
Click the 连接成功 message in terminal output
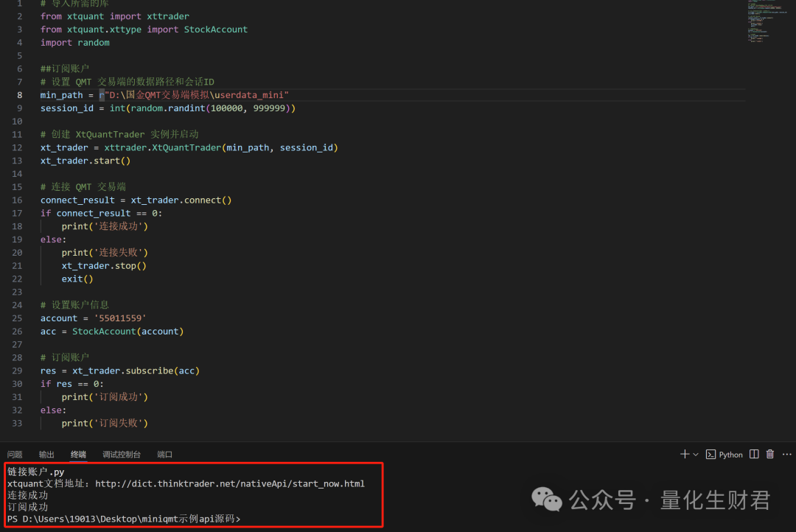tap(27, 495)
